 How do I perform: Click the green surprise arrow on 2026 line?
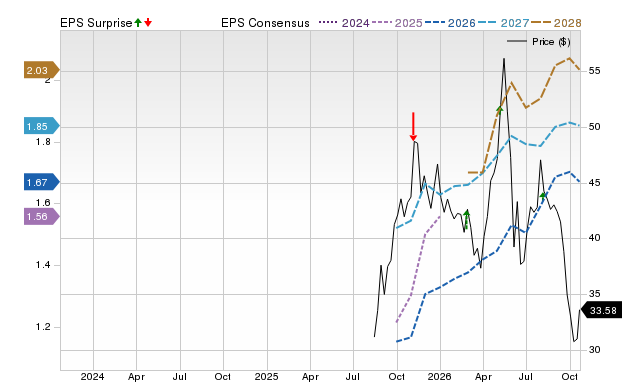coord(543,196)
